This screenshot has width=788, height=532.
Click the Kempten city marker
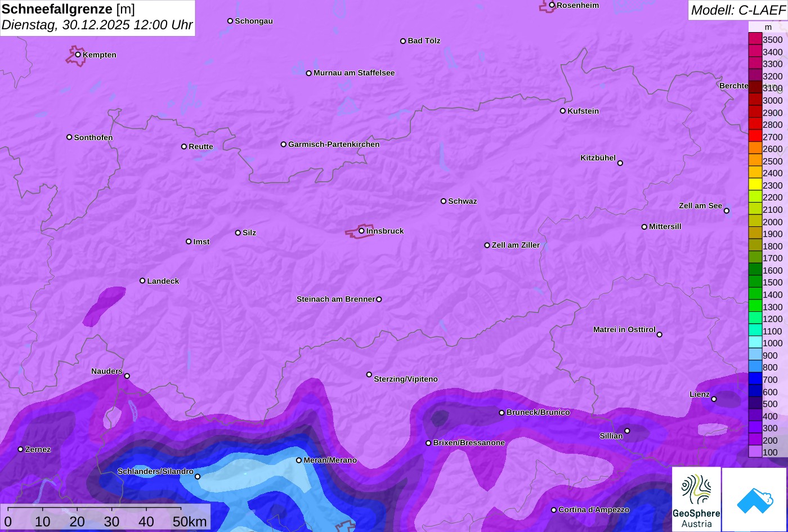(x=78, y=55)
